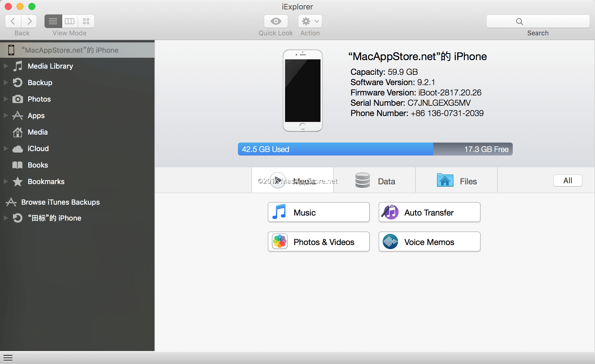Open the Auto Transfer button

coord(430,212)
